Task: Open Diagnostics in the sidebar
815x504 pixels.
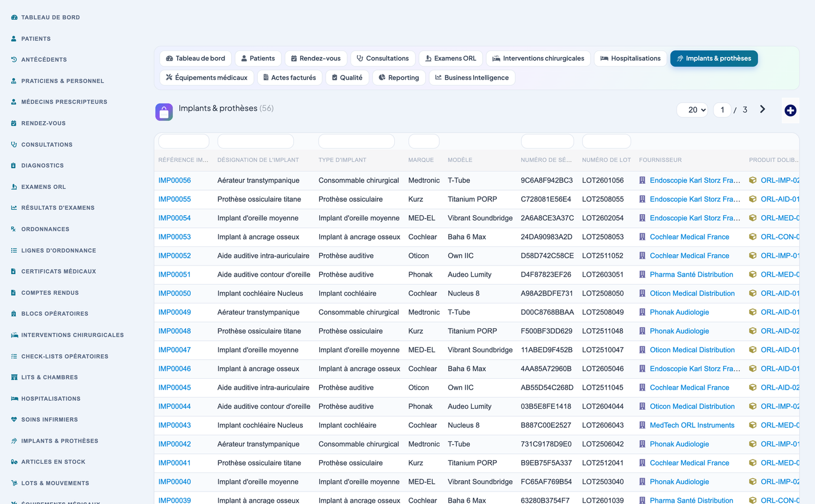Action: (x=37, y=166)
